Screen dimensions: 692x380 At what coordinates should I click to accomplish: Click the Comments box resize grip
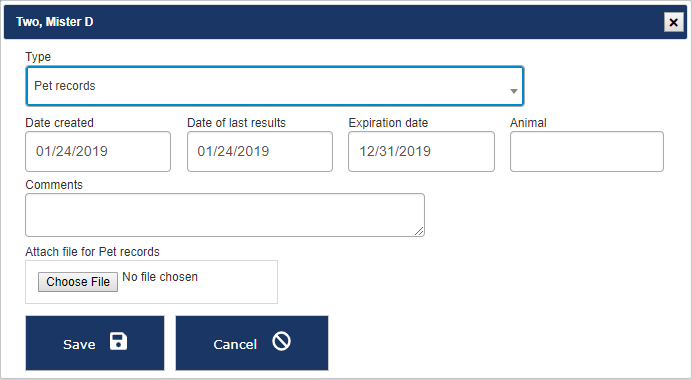tap(419, 231)
